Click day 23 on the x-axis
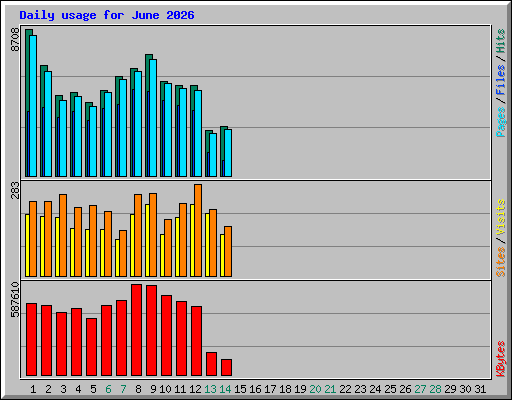The image size is (512, 400). [x=360, y=389]
